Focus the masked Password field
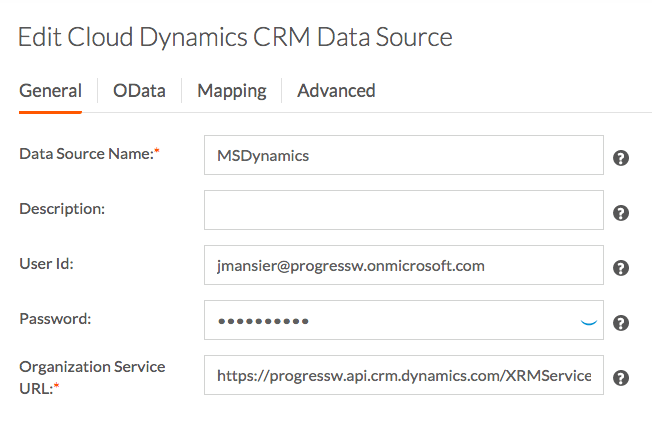This screenshot has width=652, height=430. pyautogui.click(x=390, y=321)
